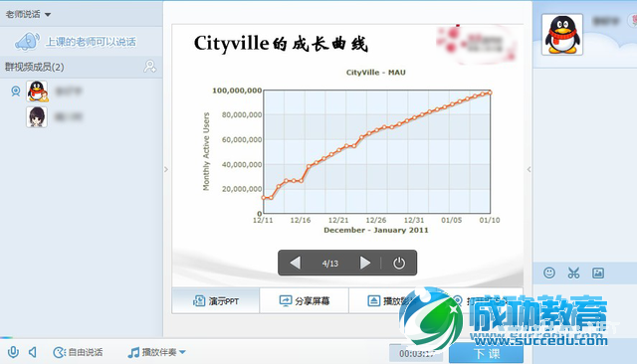Go to previous PPT slide
Image resolution: width=637 pixels, height=364 pixels.
296,263
